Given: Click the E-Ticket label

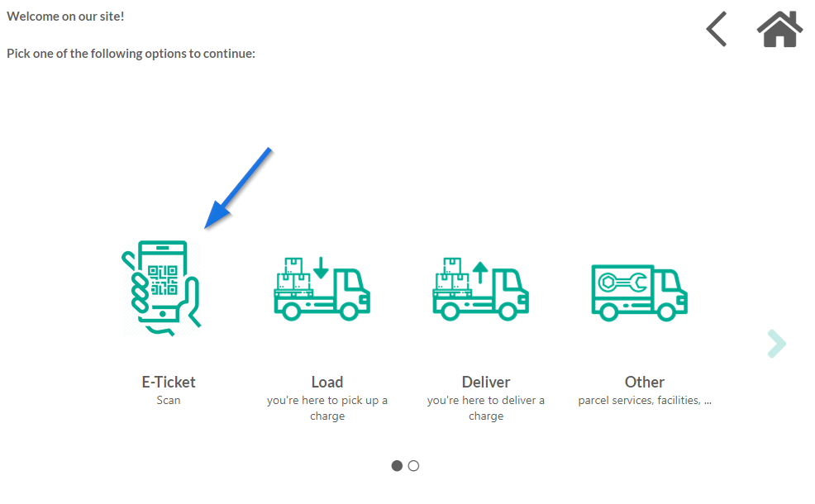Looking at the screenshot, I should 169,382.
